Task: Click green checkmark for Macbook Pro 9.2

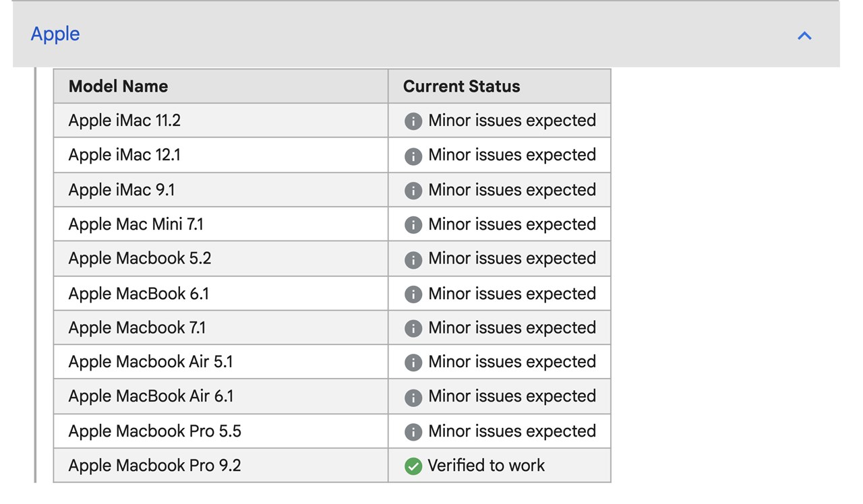Action: click(x=413, y=466)
